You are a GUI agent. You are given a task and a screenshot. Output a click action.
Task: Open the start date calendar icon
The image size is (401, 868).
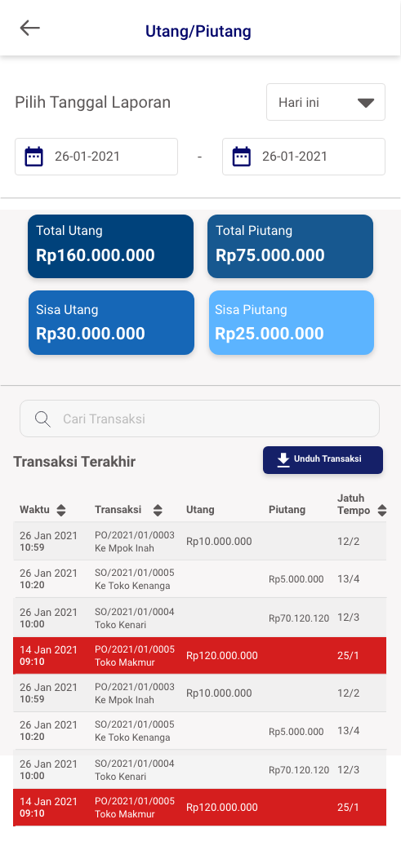pyautogui.click(x=34, y=157)
